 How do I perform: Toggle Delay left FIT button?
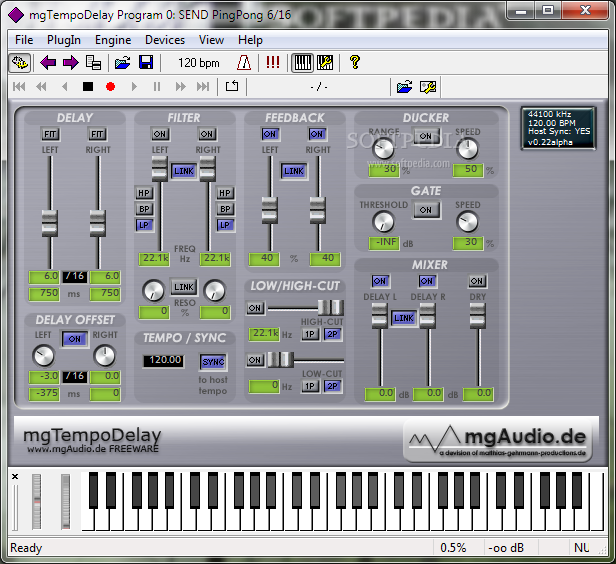50,134
